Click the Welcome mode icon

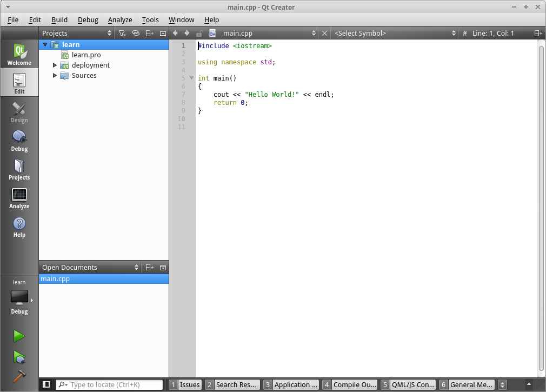19,55
